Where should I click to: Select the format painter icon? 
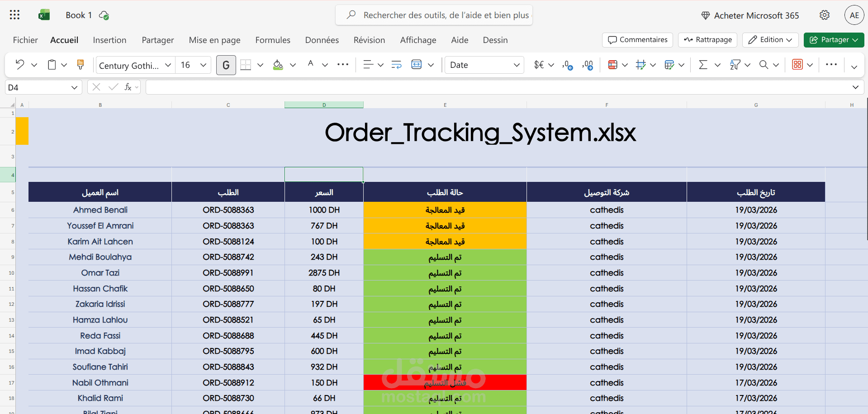tap(80, 64)
